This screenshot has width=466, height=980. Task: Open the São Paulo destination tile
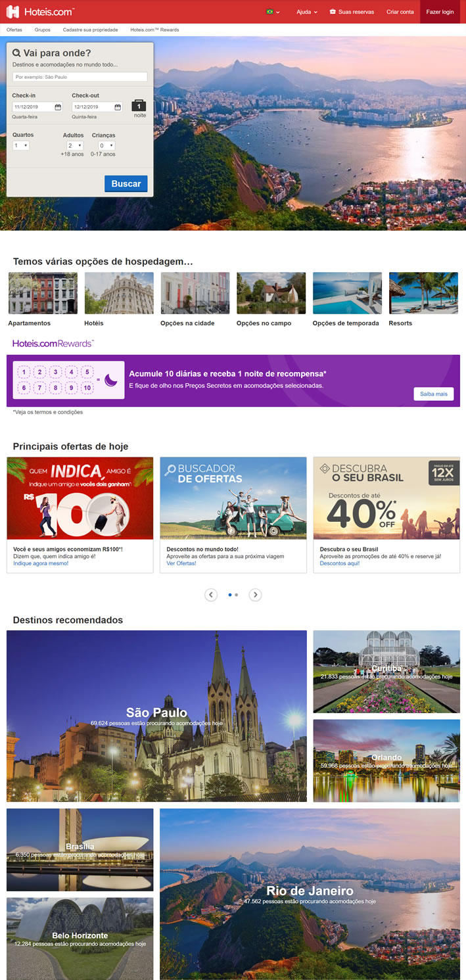tap(156, 716)
